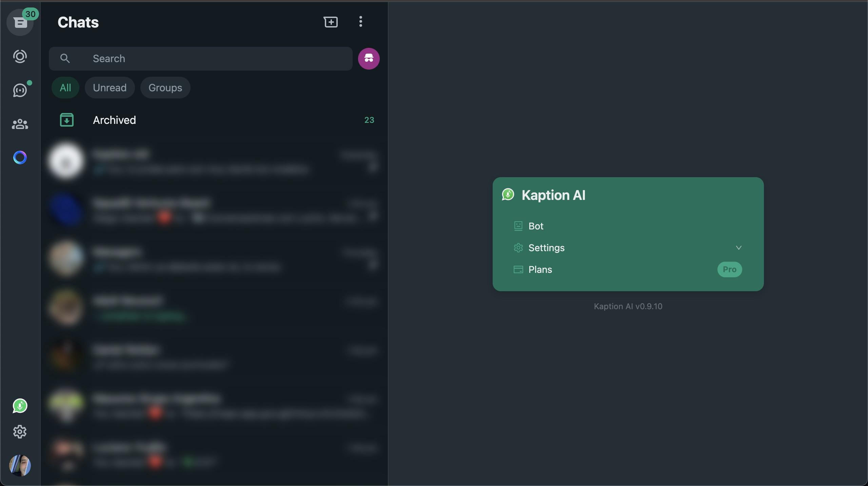Open Bot in Kaption AI panel
This screenshot has height=486, width=868.
[x=536, y=226]
